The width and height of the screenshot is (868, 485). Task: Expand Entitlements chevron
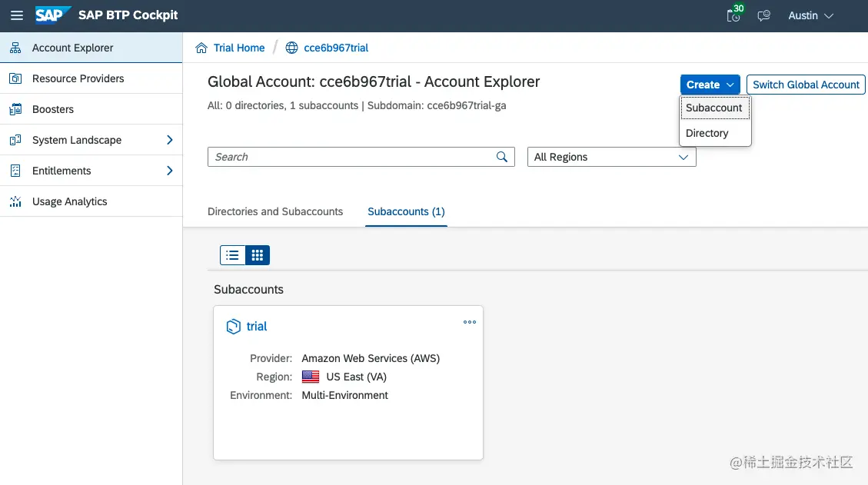pos(169,171)
